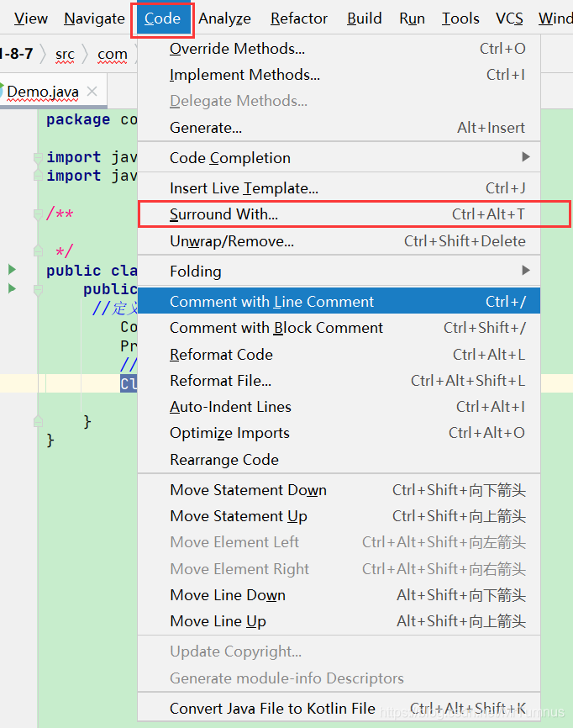Open the Refactor menu
The width and height of the screenshot is (573, 728).
[299, 18]
